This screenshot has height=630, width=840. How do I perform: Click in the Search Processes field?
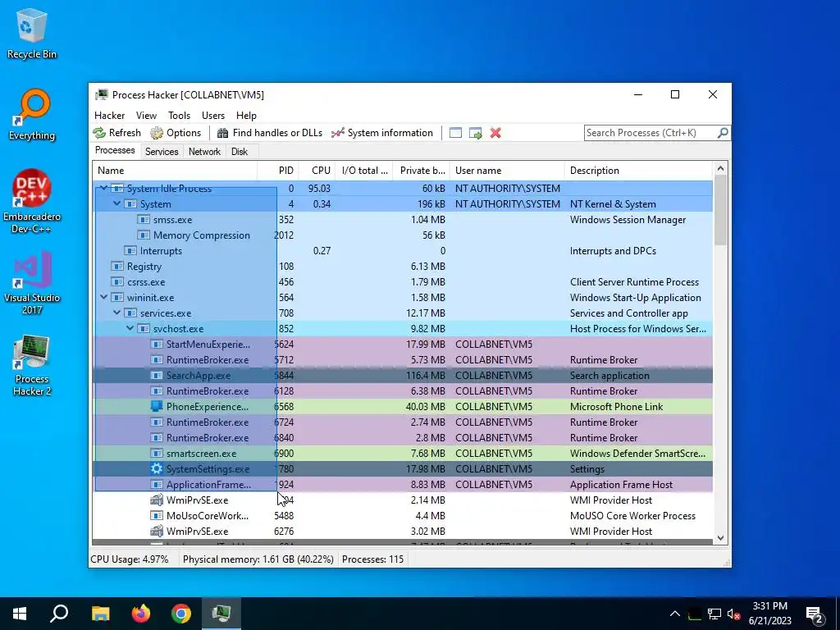pyautogui.click(x=650, y=132)
